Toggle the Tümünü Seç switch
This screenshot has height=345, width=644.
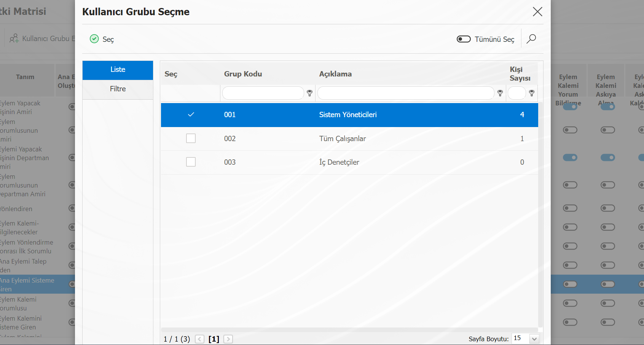coord(464,39)
